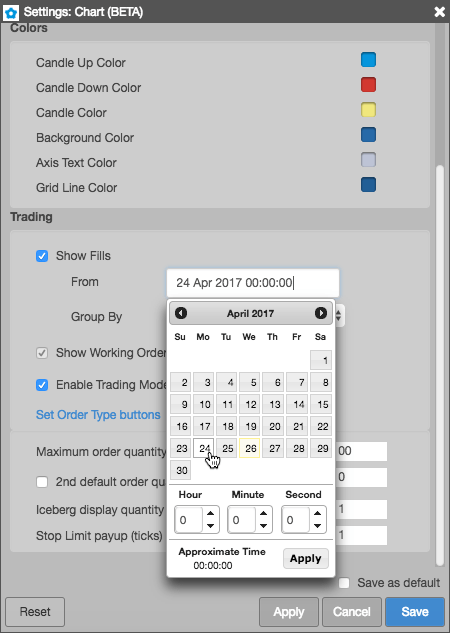The image size is (450, 633).
Task: Click the settings gear icon in title bar
Action: (10, 13)
